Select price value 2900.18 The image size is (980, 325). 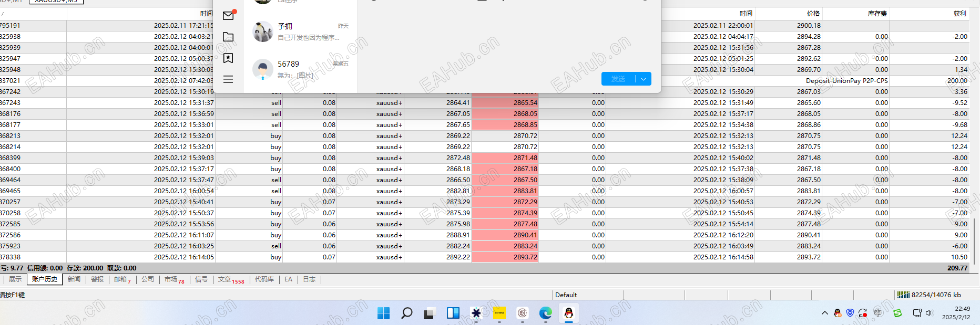[809, 25]
